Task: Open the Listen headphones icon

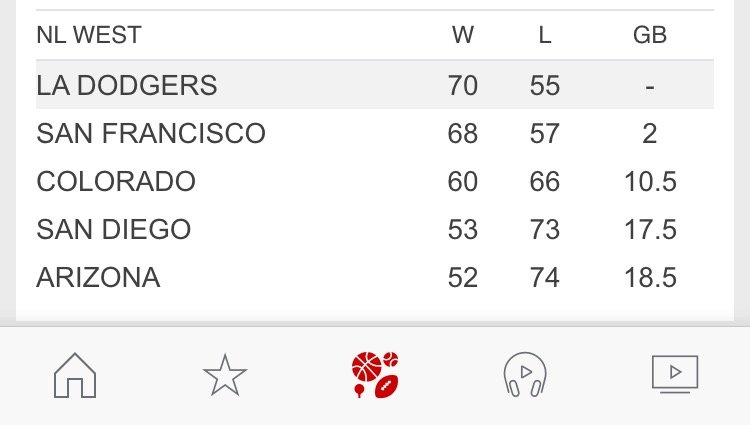Action: [x=525, y=375]
